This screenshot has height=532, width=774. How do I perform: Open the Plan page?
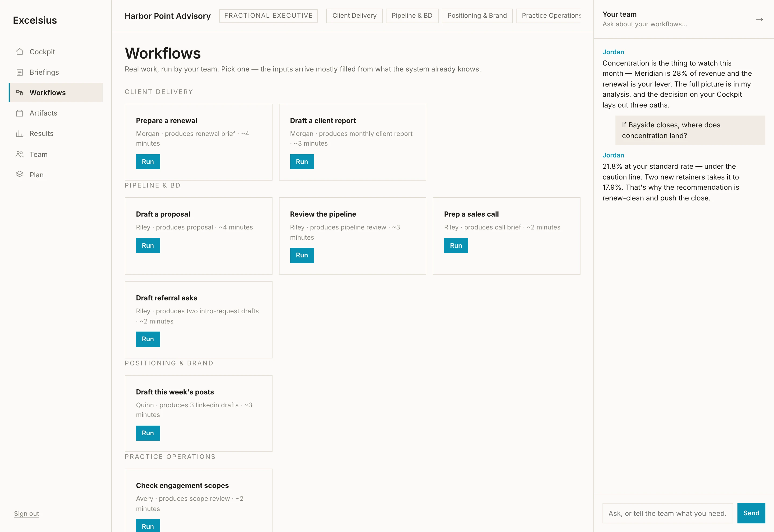(55, 175)
